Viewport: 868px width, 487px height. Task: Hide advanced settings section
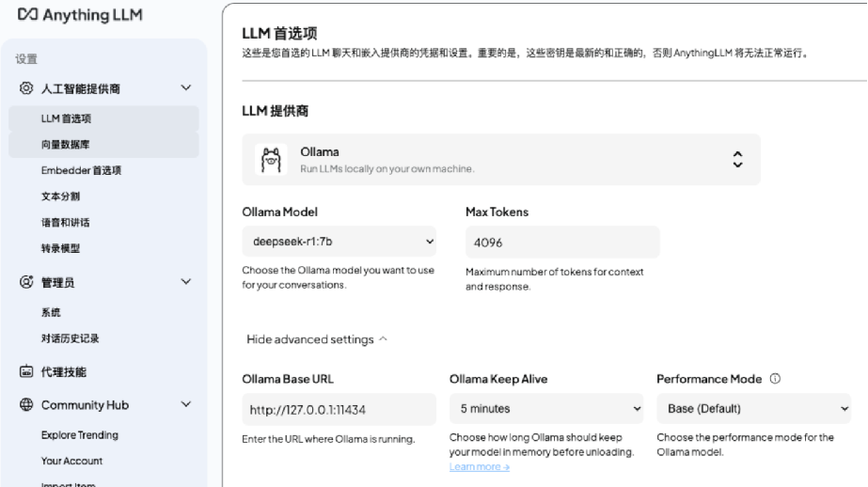316,339
